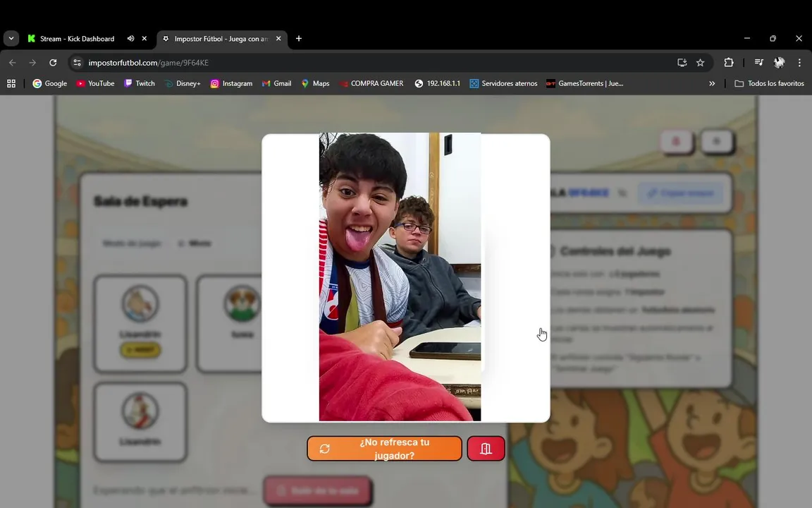Go forward in browser history
The image size is (812, 508).
click(x=32, y=63)
